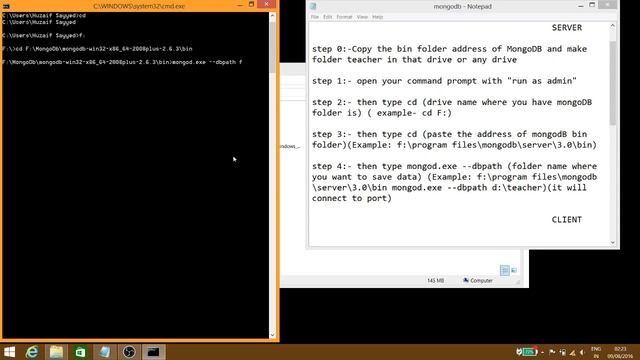Screen dimensions: 640x360
Task: Click the 'mongod.exe --dbpath f' command line
Action: point(207,62)
